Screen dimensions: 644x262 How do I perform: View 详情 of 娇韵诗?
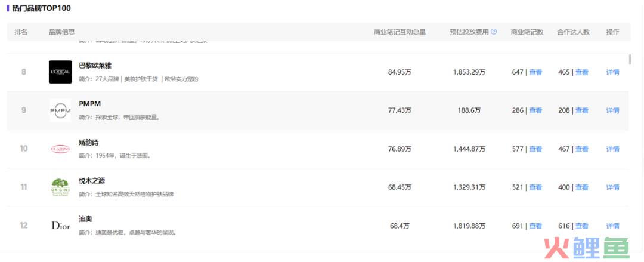coord(612,149)
